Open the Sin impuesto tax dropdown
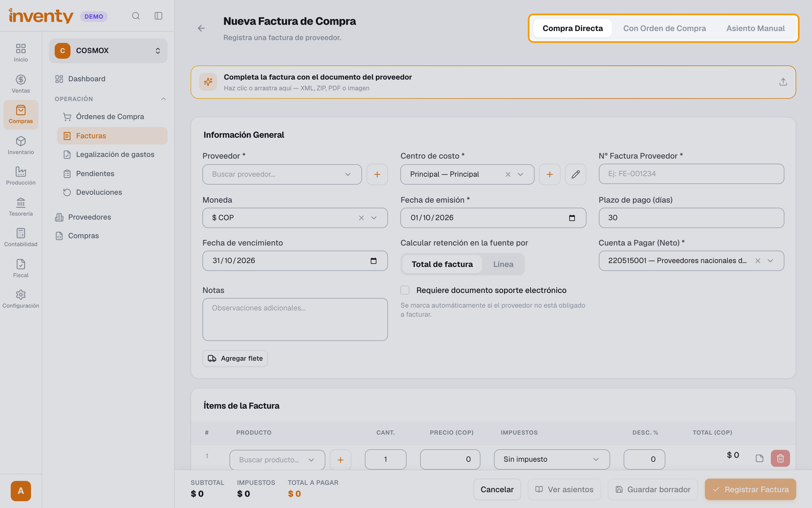The height and width of the screenshot is (508, 812). [x=552, y=459]
